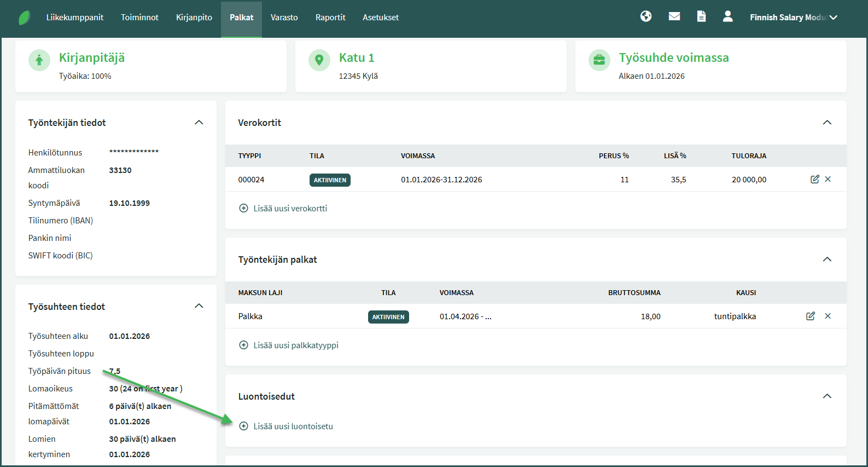This screenshot has height=467, width=868.
Task: Delete the tax card 000024 row
Action: click(828, 179)
